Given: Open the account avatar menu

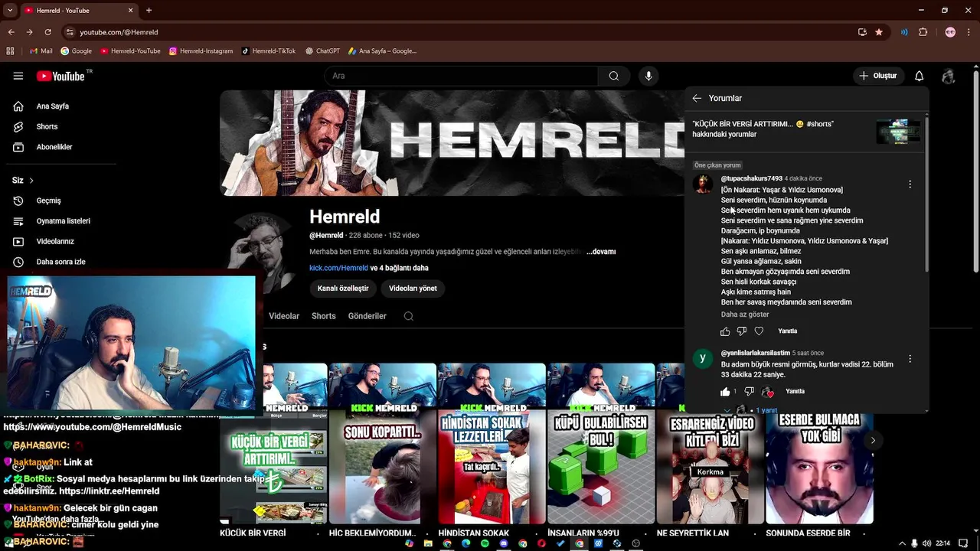Looking at the screenshot, I should coord(949,76).
